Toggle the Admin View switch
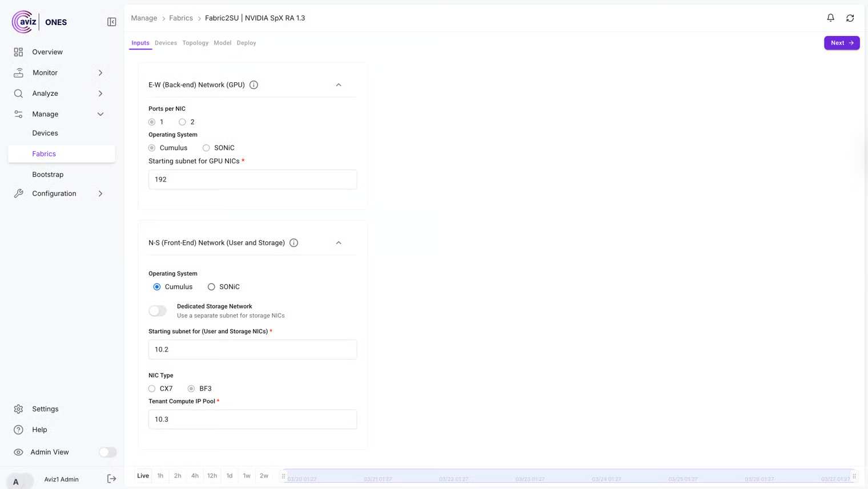Screen dimensions: 868x489 click(x=107, y=452)
